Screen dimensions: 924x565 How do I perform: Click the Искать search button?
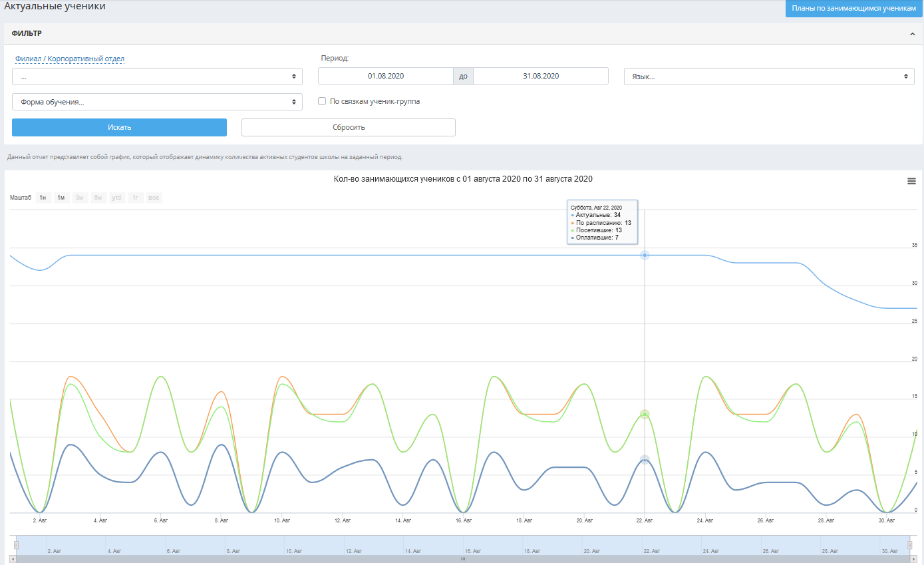click(x=120, y=127)
